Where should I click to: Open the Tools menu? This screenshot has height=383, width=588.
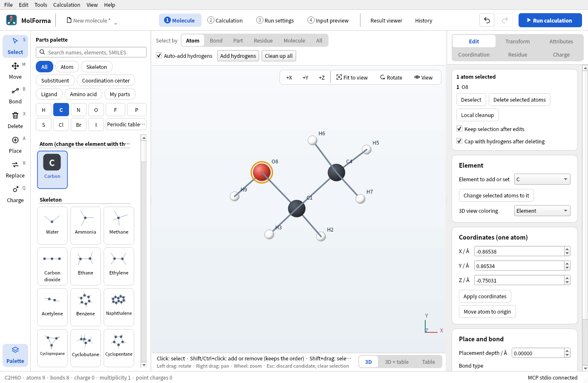41,5
